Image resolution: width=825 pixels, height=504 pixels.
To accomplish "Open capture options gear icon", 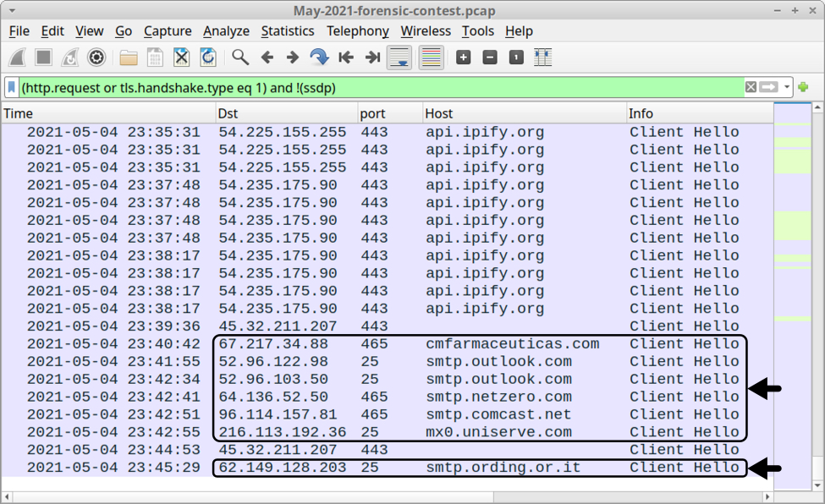I will pos(96,58).
